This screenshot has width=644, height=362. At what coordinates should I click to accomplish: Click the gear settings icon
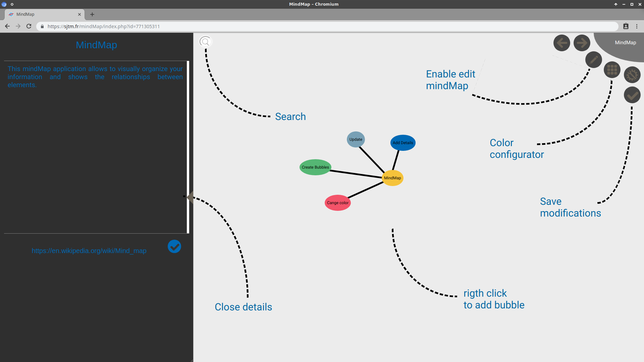coord(632,75)
